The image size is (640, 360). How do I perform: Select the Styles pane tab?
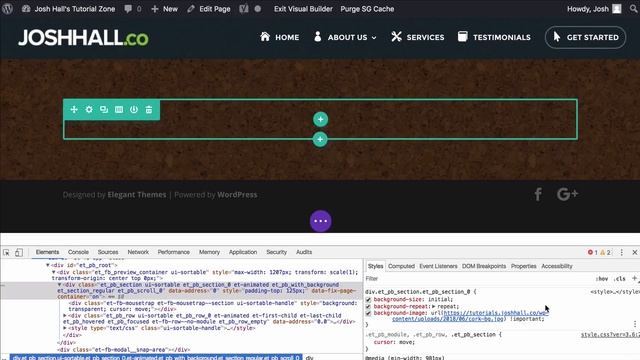click(x=375, y=266)
